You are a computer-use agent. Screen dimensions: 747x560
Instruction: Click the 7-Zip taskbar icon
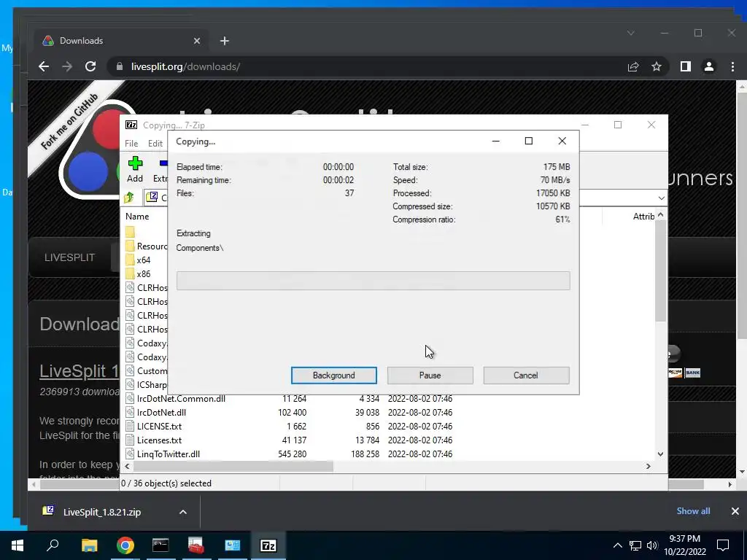click(x=268, y=545)
